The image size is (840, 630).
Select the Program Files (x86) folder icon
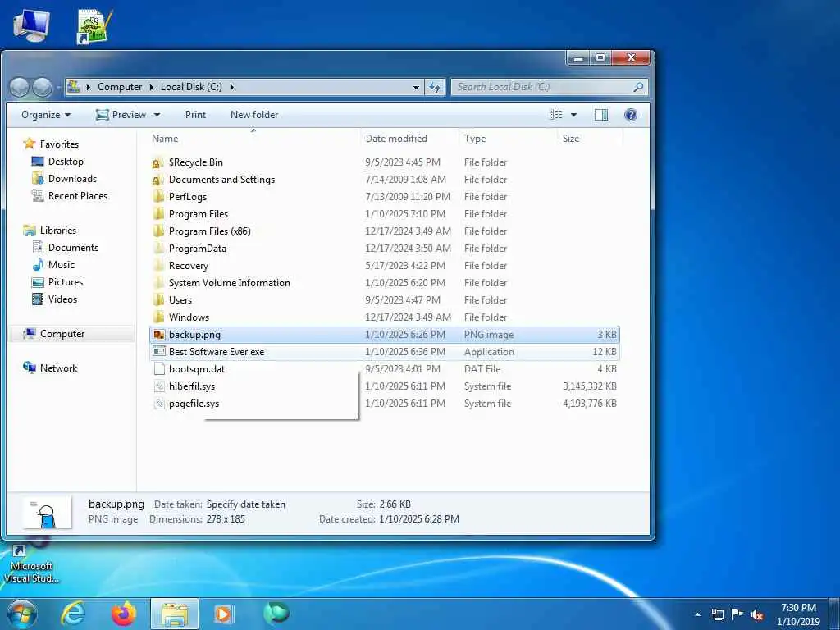tap(158, 231)
